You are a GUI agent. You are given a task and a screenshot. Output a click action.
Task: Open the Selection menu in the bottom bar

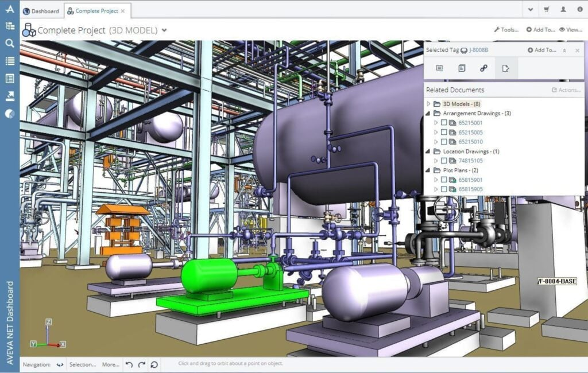pos(82,364)
